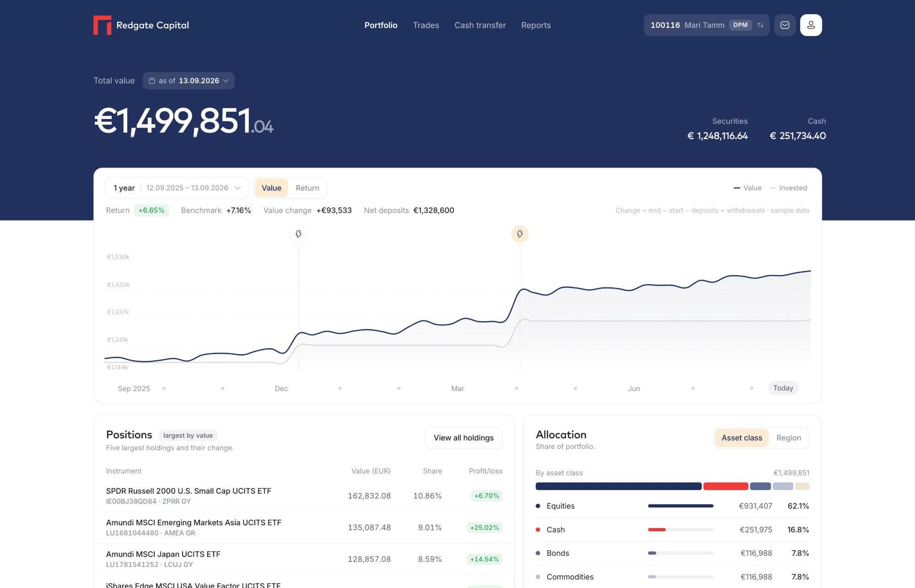Jump to Today on chart timeline
This screenshot has height=588, width=915.
point(783,388)
